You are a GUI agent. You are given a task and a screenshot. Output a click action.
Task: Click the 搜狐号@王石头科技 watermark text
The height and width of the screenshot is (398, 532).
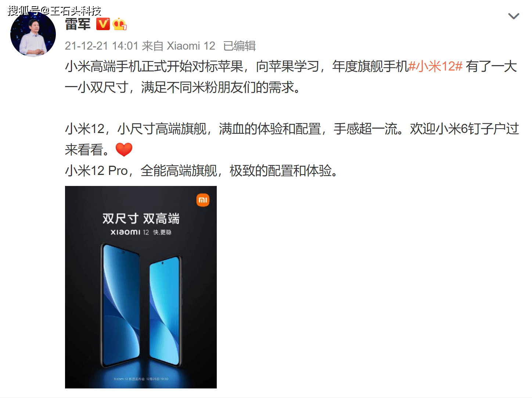(x=54, y=11)
